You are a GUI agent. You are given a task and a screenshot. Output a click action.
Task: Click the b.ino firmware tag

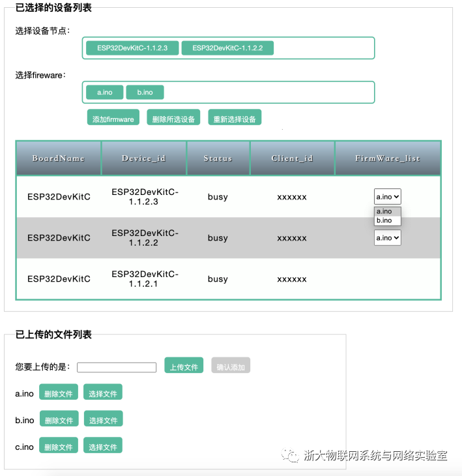click(145, 93)
